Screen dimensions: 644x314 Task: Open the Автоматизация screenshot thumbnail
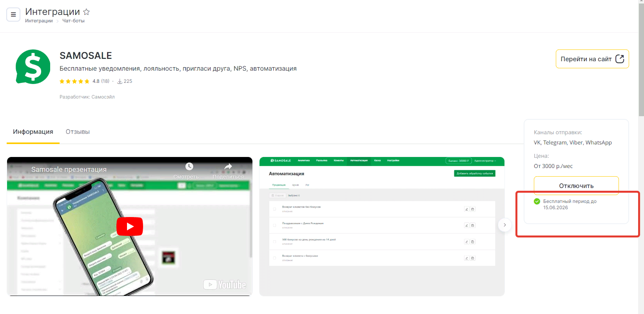coord(382,226)
